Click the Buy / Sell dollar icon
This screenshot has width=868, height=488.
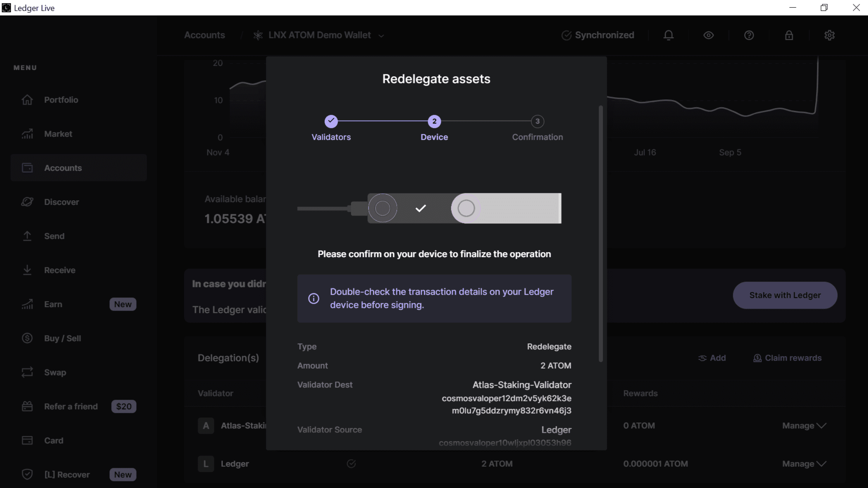coord(27,339)
